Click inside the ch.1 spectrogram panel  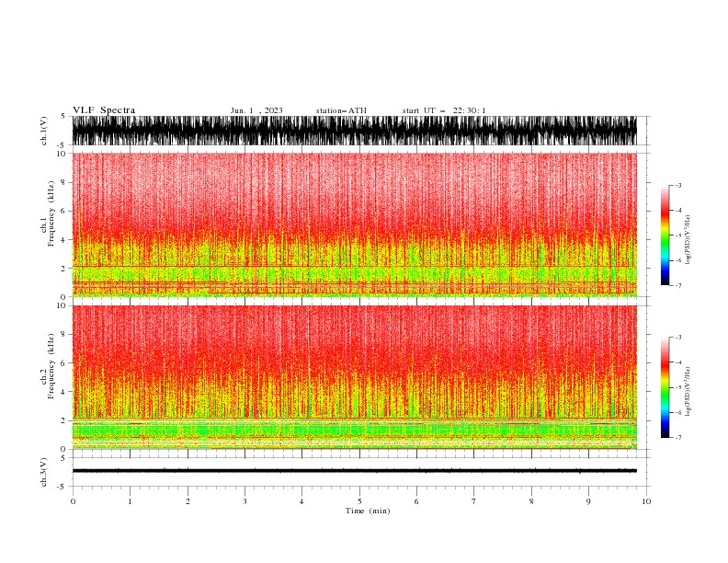(354, 224)
